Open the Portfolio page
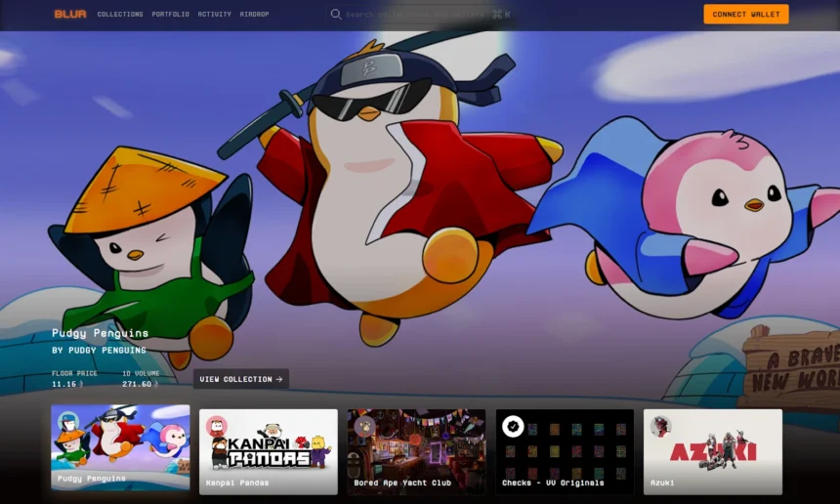840x504 pixels. [x=170, y=14]
